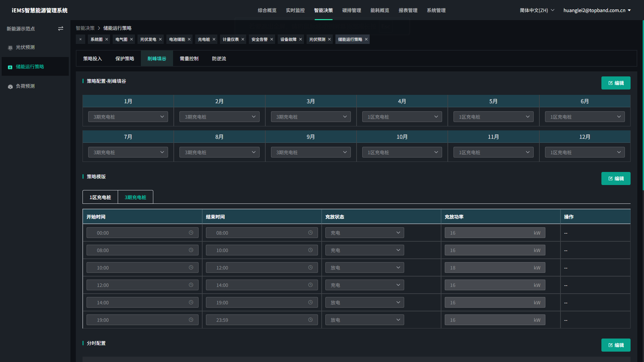Image resolution: width=644 pixels, height=362 pixels.
Task: Click the edit pencil icon beside 分时配置
Action: click(610, 345)
